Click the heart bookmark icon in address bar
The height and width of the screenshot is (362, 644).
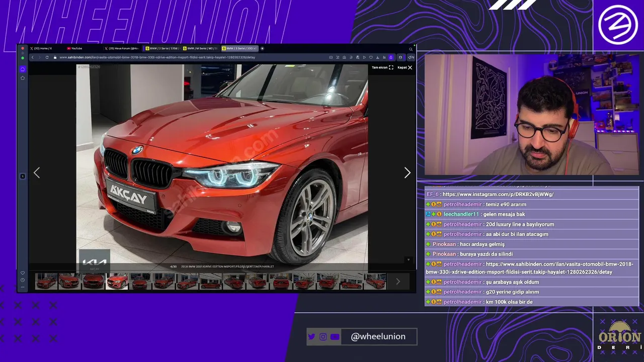pos(371,57)
